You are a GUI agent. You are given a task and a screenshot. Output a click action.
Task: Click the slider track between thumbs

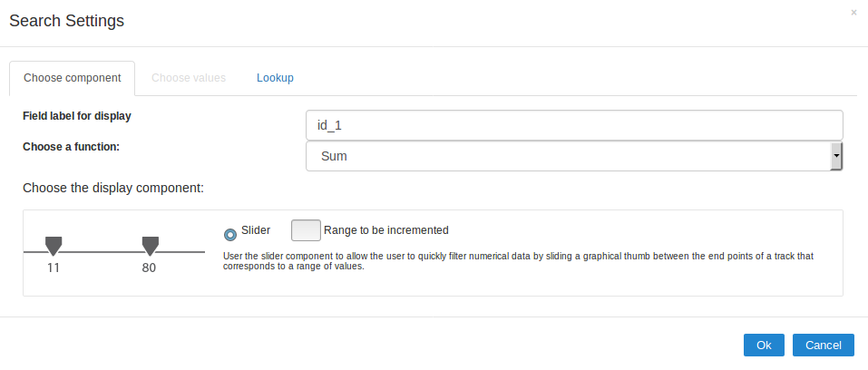coord(102,251)
